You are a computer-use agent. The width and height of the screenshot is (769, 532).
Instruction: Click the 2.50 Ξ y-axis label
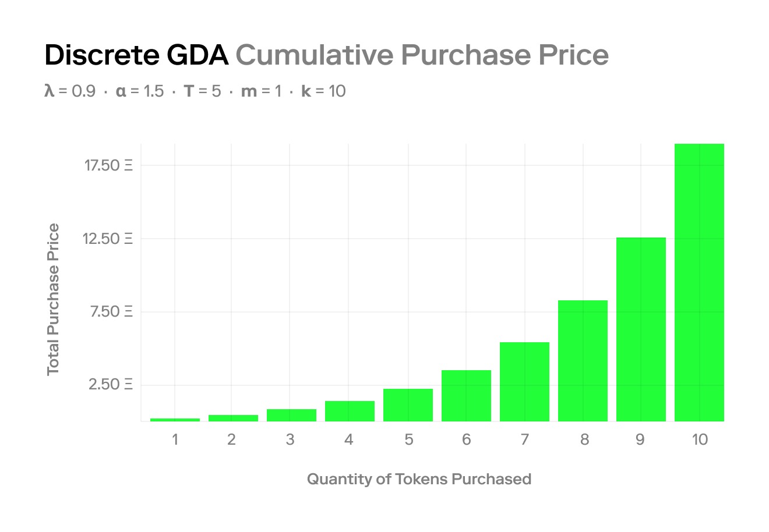click(x=111, y=385)
